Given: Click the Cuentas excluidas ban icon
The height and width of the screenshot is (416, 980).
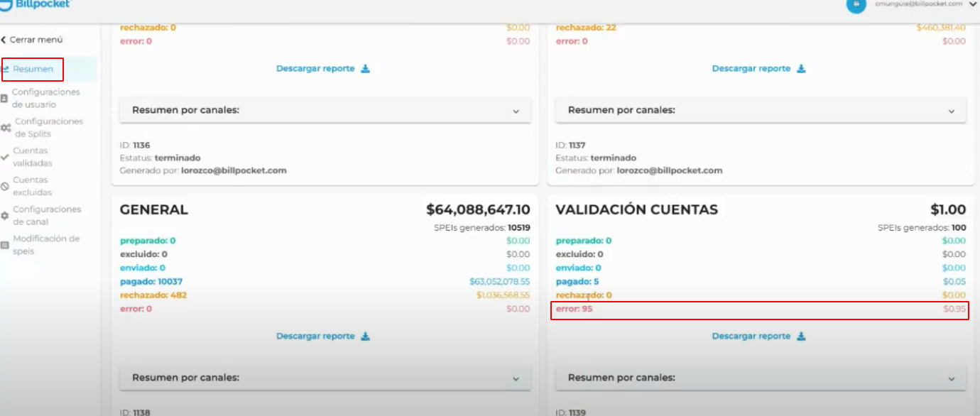Looking at the screenshot, I should pyautogui.click(x=5, y=187).
